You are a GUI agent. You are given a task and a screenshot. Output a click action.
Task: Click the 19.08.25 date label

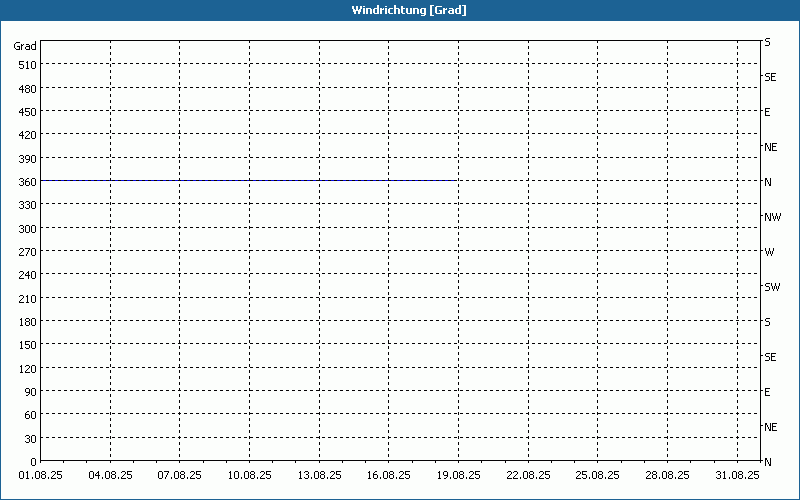pos(459,476)
